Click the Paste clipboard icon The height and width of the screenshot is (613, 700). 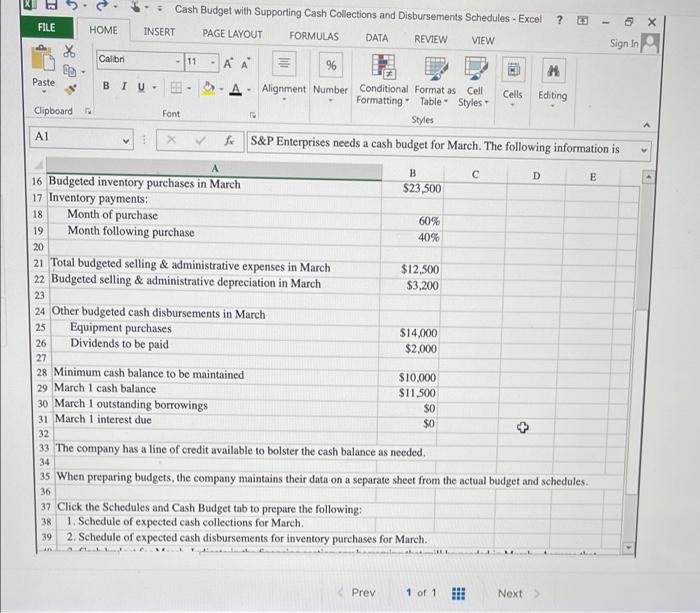43,58
